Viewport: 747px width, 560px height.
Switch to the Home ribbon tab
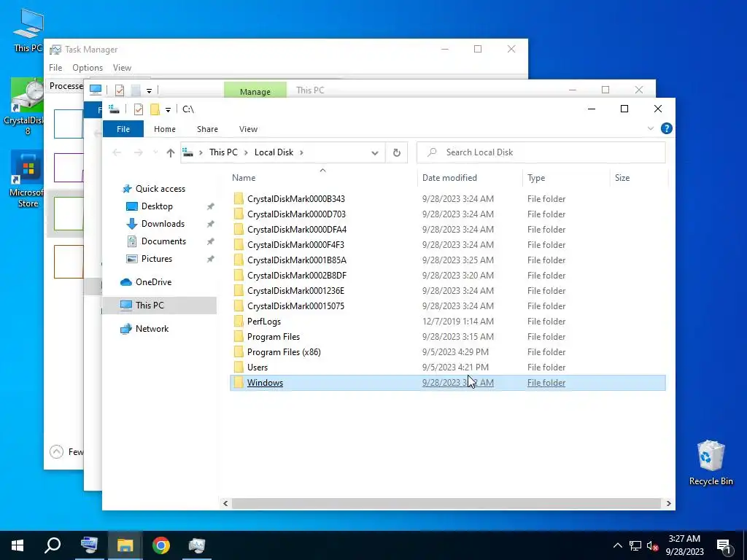[164, 129]
